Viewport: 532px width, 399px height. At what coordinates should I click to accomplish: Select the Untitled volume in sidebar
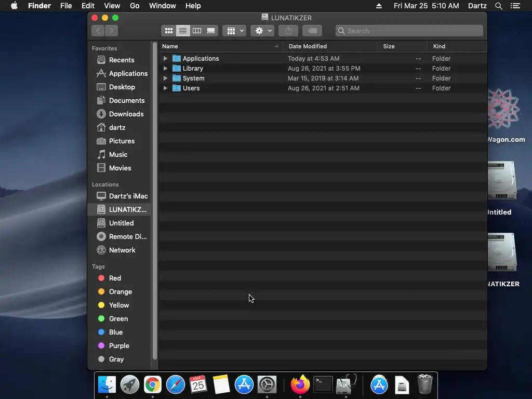(x=120, y=223)
